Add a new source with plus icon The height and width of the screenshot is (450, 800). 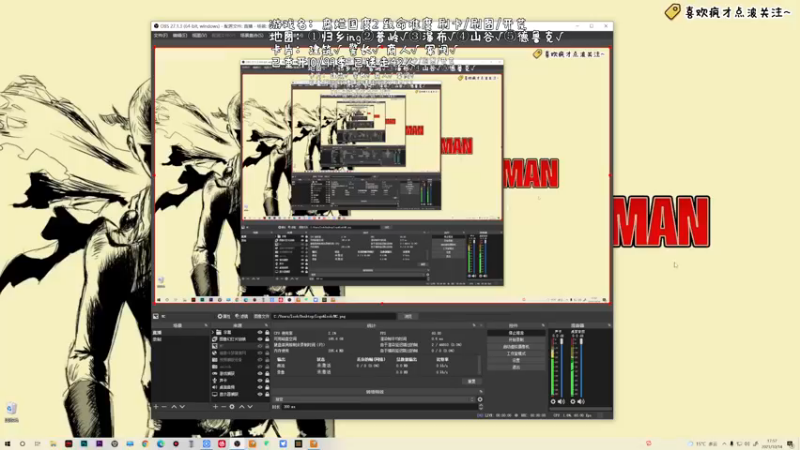click(x=215, y=407)
